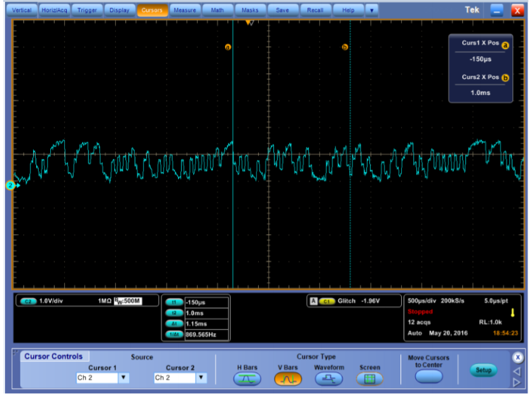532x397 pixels.
Task: Click the 1.15ms delta readout
Action: pyautogui.click(x=196, y=324)
